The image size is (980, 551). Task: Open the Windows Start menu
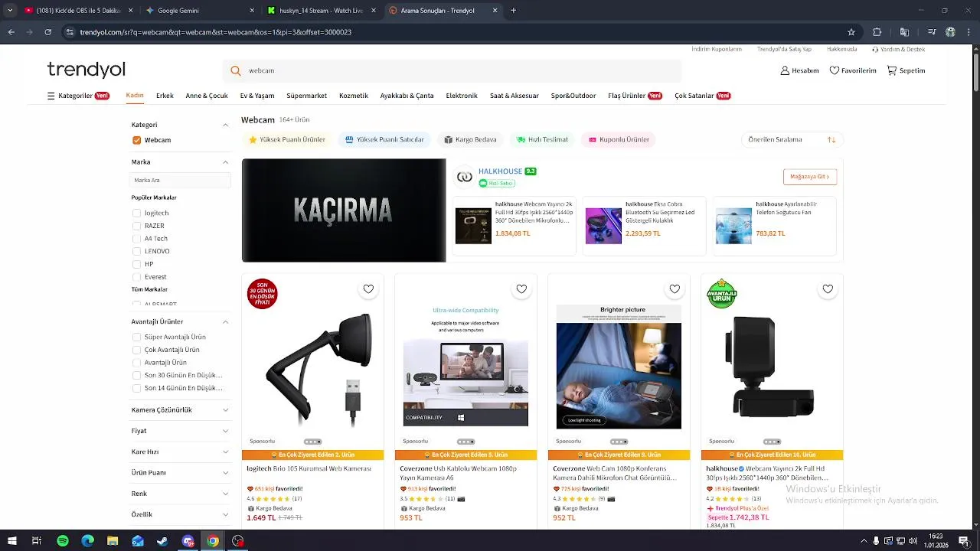[x=11, y=541]
